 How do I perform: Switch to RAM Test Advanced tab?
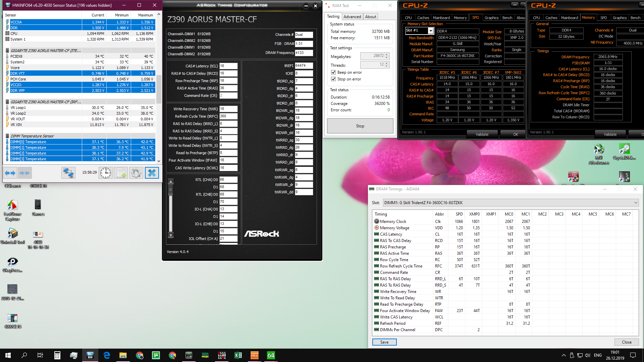click(352, 17)
